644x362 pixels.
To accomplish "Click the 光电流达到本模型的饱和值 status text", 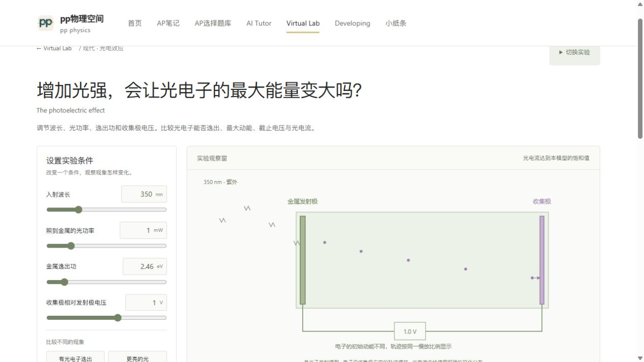I will [556, 158].
